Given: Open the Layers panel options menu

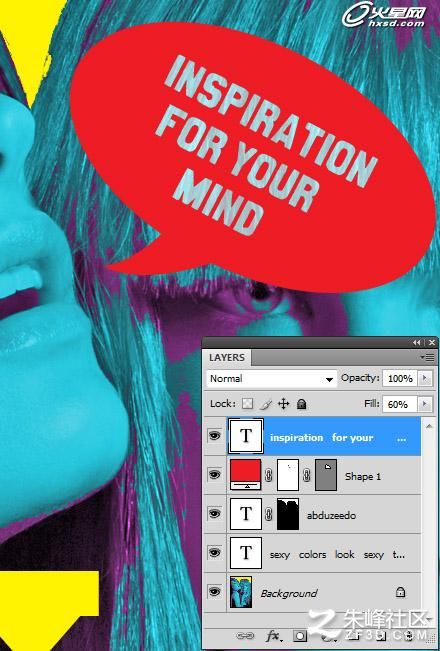Looking at the screenshot, I should tap(428, 357).
